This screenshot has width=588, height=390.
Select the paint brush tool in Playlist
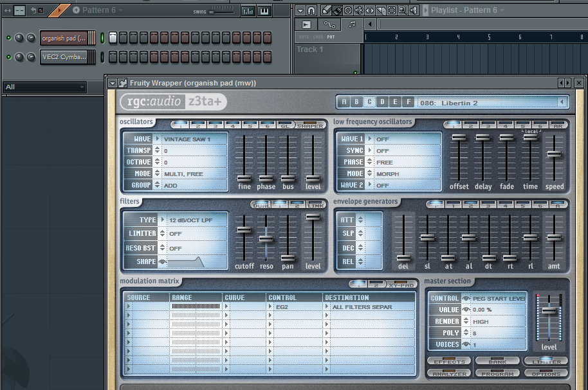pyautogui.click(x=337, y=10)
